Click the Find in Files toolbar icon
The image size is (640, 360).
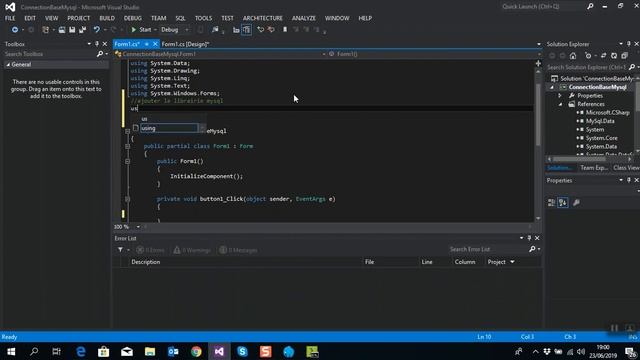click(x=215, y=30)
